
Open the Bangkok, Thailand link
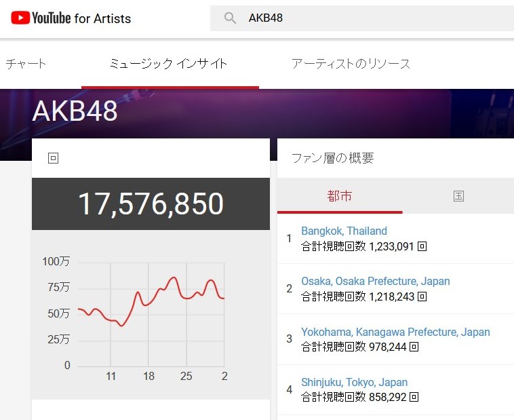click(x=344, y=231)
